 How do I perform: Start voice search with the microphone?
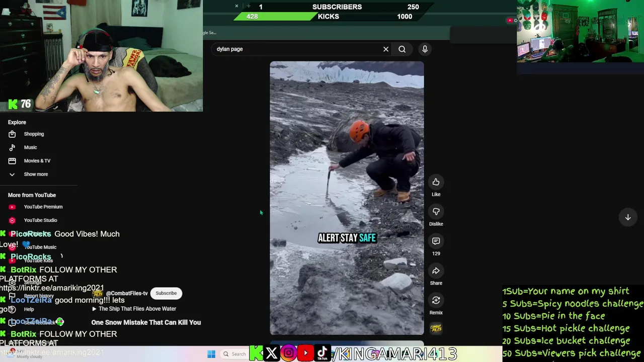(x=425, y=49)
